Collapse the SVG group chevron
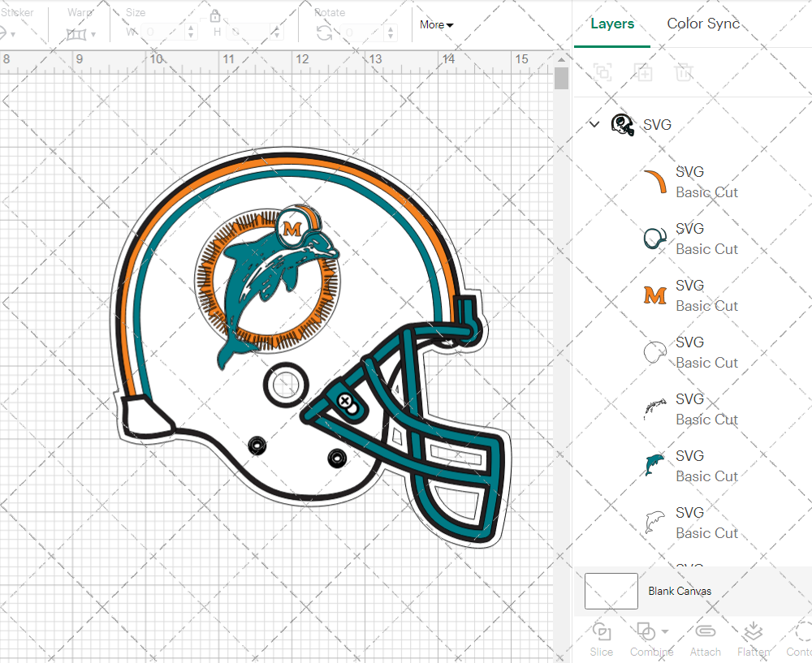 tap(594, 124)
